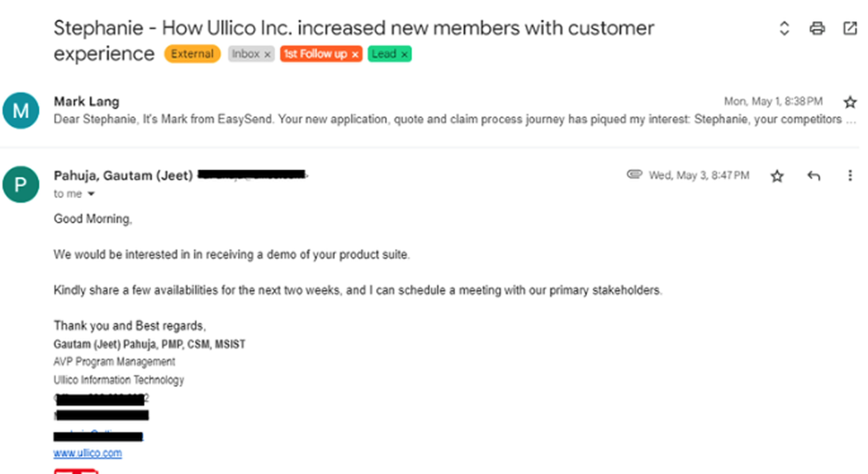Screen dimensions: 868x474
Task: Open more options for Pahuja's message
Action: pos(850,176)
